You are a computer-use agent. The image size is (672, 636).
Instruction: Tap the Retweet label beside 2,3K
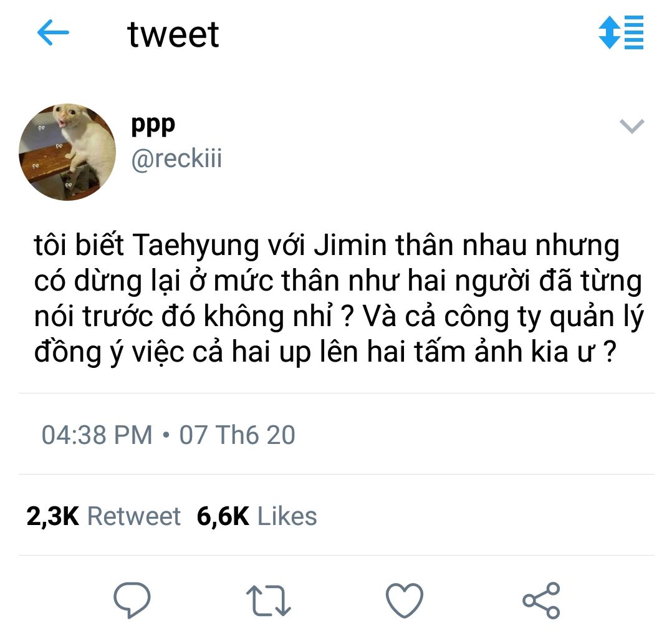pos(133,516)
